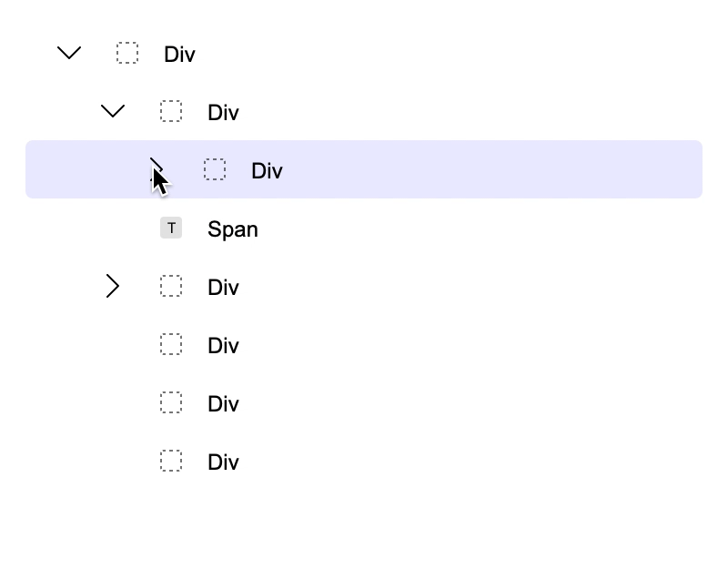Viewport: 728px width, 579px height.
Task: Collapse the root Div chevron
Action: pyautogui.click(x=69, y=53)
